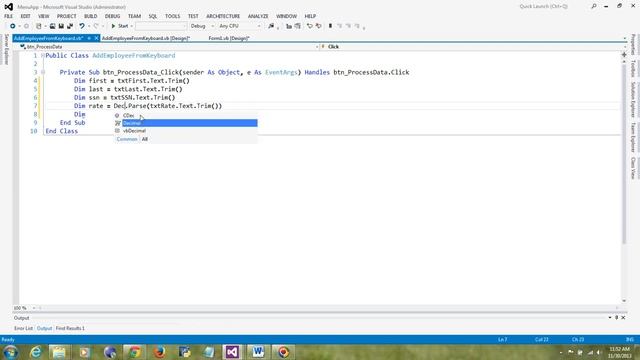Image resolution: width=640 pixels, height=360 pixels.
Task: Click the toggle bookmark toolbar icon
Action: [330, 26]
